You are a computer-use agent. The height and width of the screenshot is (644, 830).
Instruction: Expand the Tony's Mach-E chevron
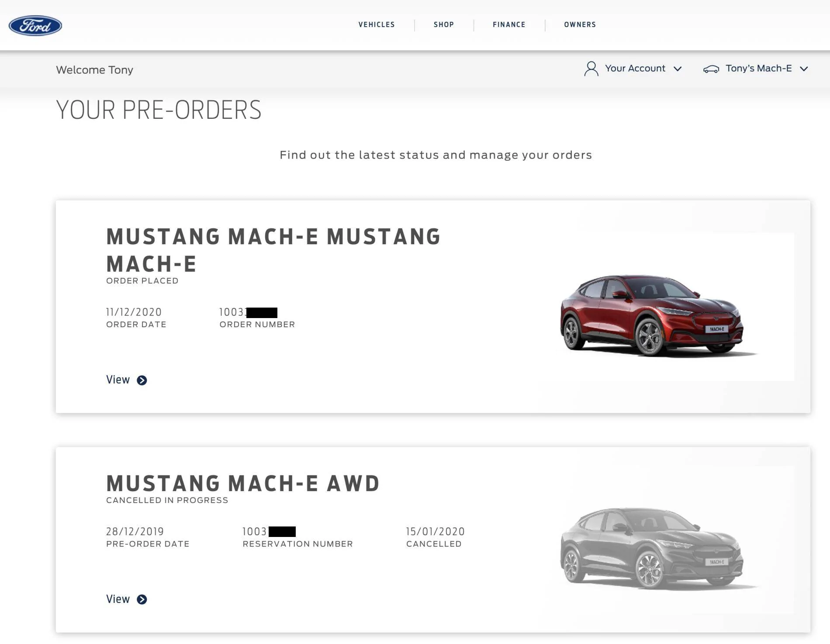pos(804,69)
